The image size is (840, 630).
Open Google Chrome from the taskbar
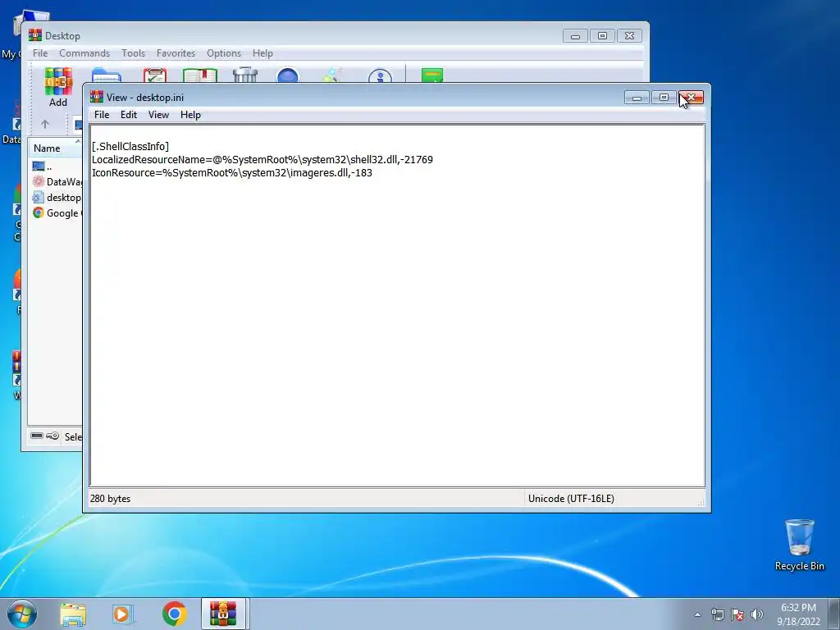[174, 614]
